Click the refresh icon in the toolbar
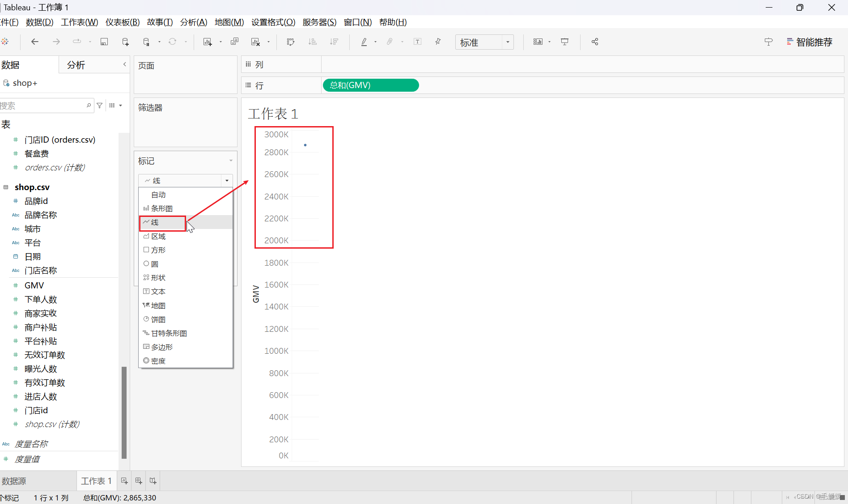Viewport: 848px width, 504px height. click(x=172, y=42)
